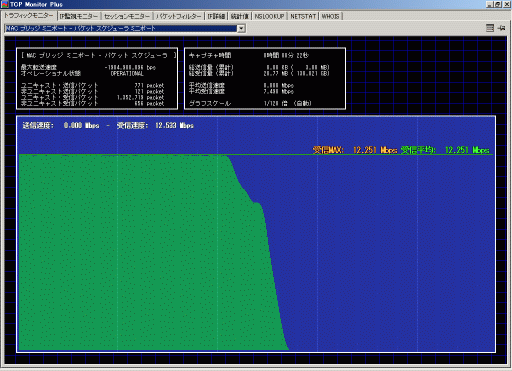
Task: Click the 受信速度 12.533 Mbps readout
Action: (x=155, y=125)
